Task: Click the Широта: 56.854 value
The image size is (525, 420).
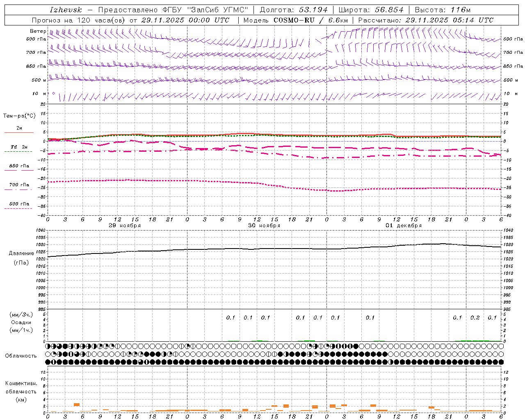Action: pyautogui.click(x=371, y=10)
